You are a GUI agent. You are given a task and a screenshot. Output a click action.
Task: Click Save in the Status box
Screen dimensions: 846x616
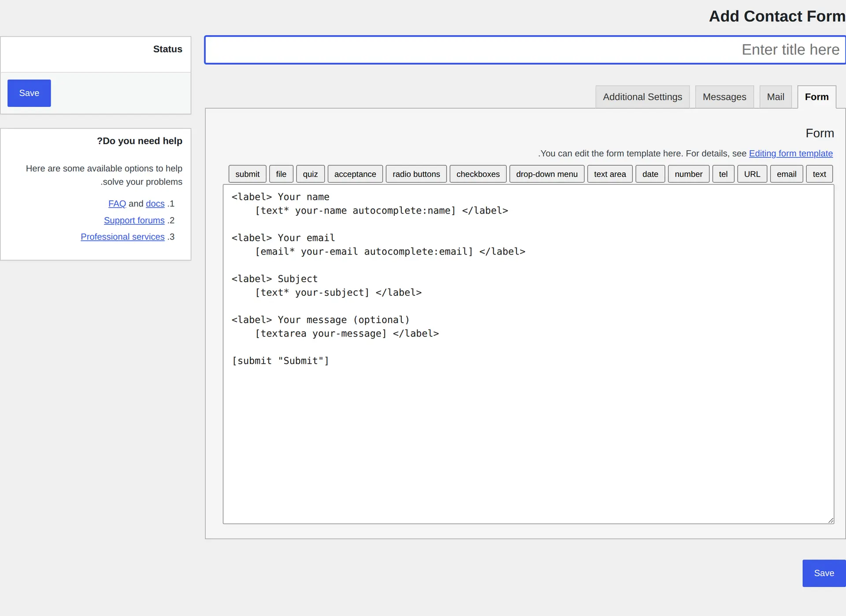pos(29,93)
